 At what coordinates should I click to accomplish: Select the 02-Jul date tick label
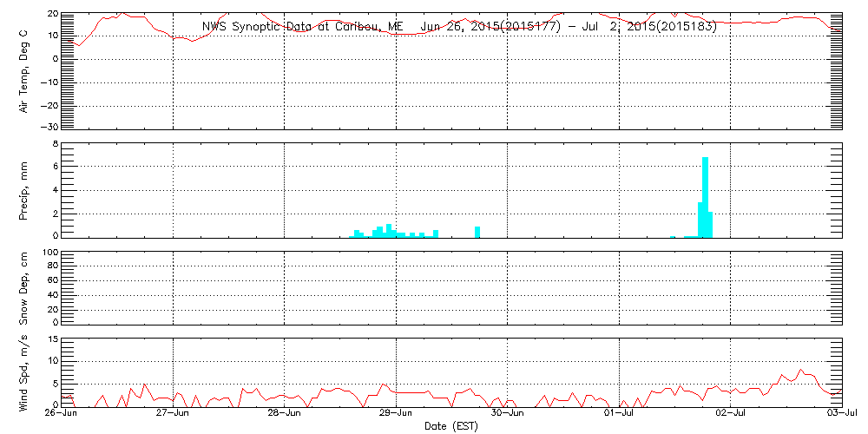[731, 414]
